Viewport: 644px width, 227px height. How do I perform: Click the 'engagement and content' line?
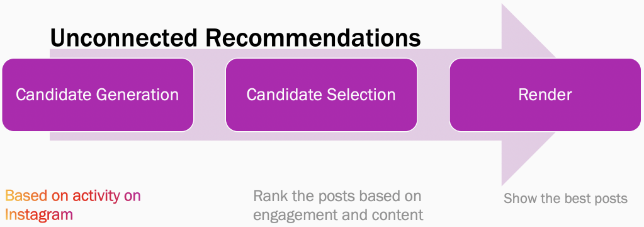[x=338, y=214]
